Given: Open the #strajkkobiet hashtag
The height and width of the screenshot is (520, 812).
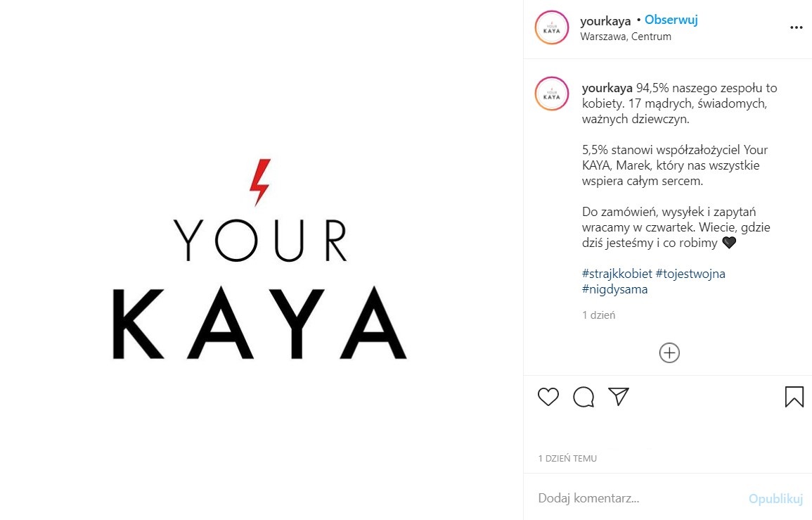Looking at the screenshot, I should [617, 274].
